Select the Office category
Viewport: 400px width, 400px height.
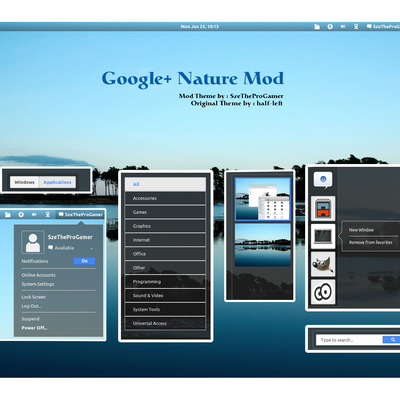(165, 254)
